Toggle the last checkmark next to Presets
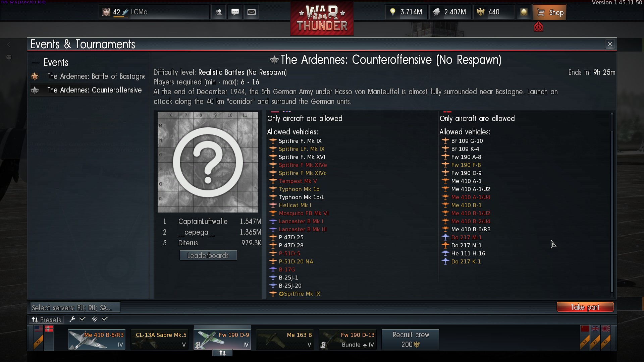This screenshot has height=362, width=644. tap(105, 319)
